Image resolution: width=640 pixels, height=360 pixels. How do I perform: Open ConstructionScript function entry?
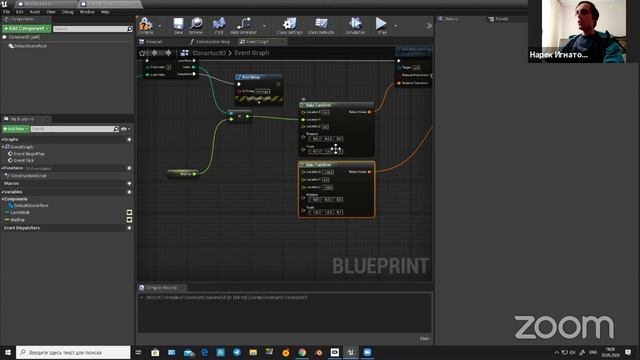[x=27, y=176]
